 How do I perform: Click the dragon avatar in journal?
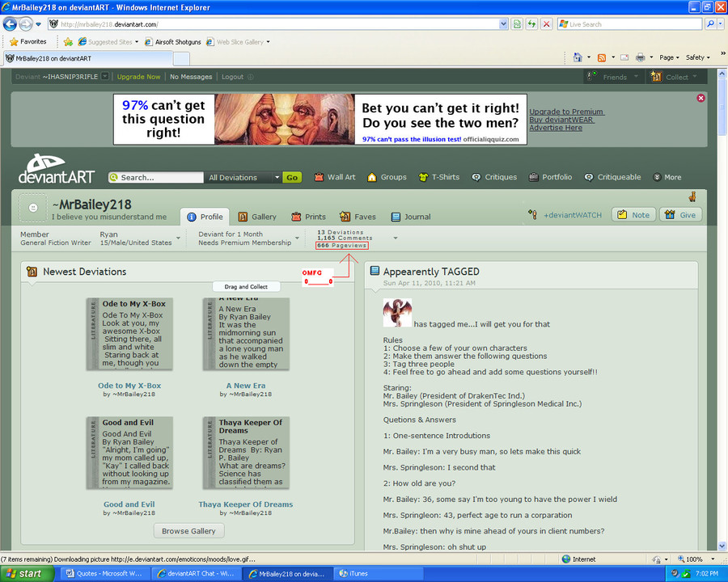[x=397, y=313]
